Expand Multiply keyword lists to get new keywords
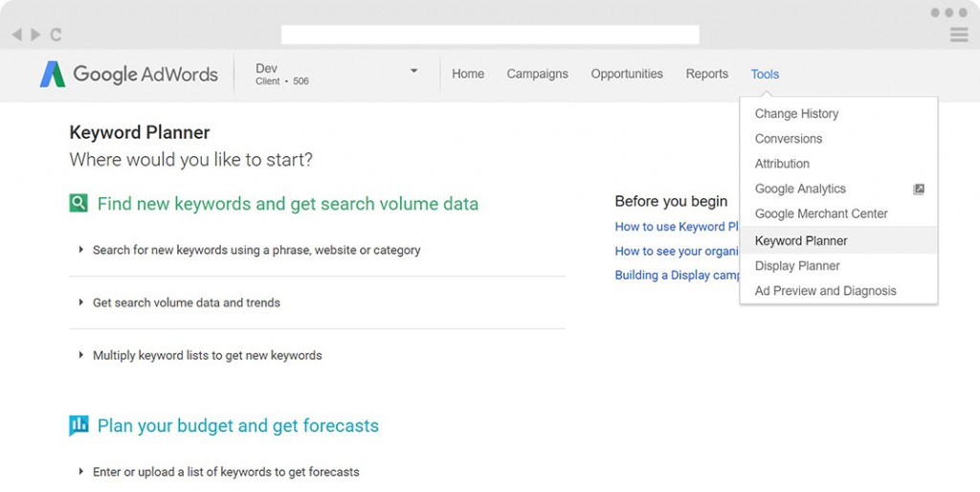This screenshot has width=980, height=492. (x=207, y=355)
